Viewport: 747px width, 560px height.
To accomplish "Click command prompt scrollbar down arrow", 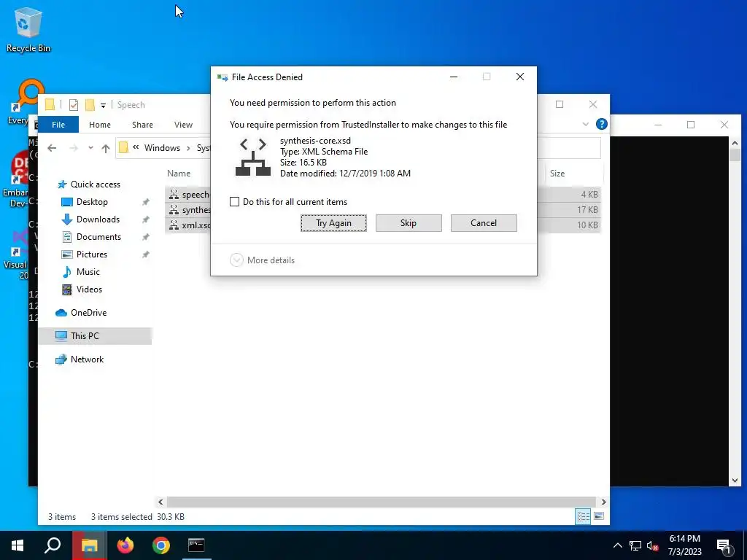I will (x=735, y=481).
